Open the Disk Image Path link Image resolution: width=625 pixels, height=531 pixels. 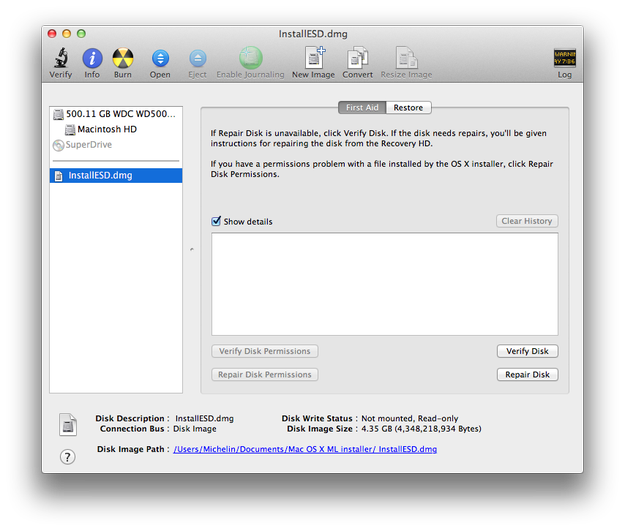305,449
